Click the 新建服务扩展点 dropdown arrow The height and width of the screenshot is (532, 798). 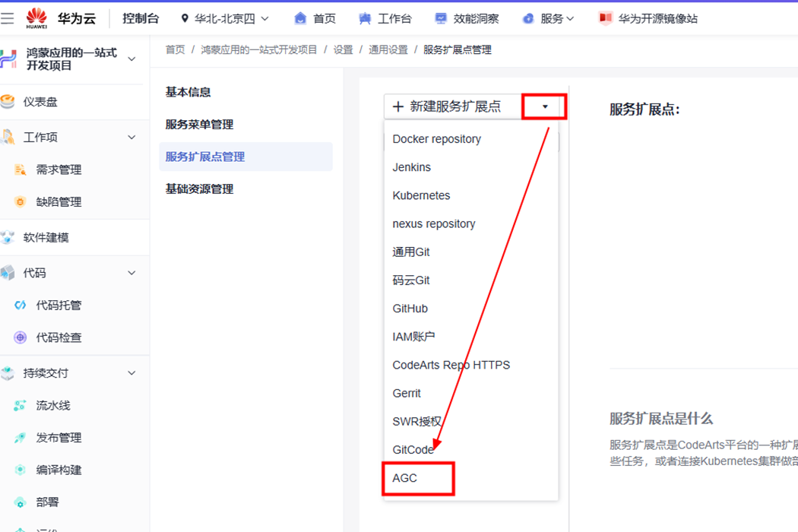545,106
